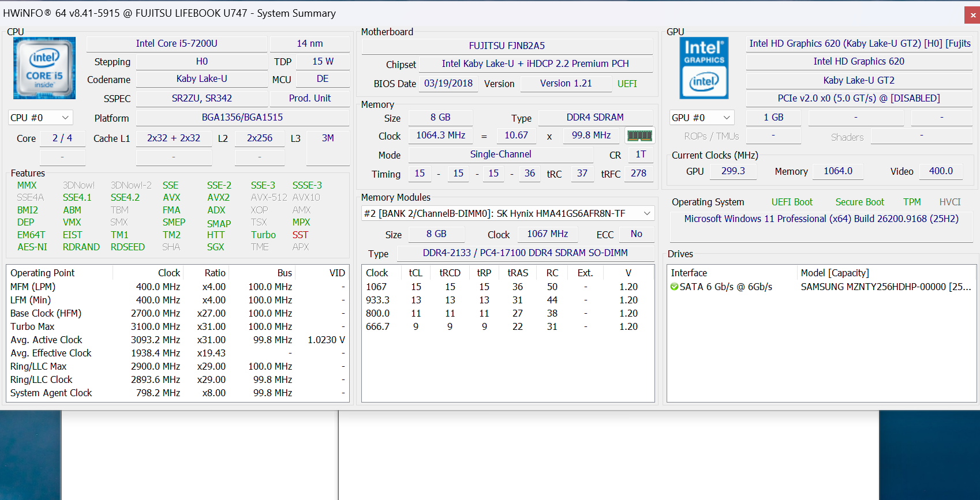Click the EM64T feature flag
Screen dimensions: 980x500
point(31,235)
